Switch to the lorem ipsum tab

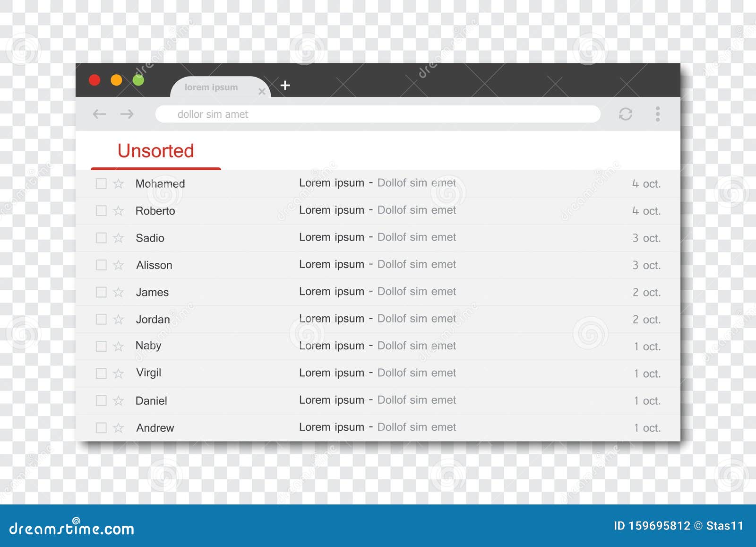(211, 87)
